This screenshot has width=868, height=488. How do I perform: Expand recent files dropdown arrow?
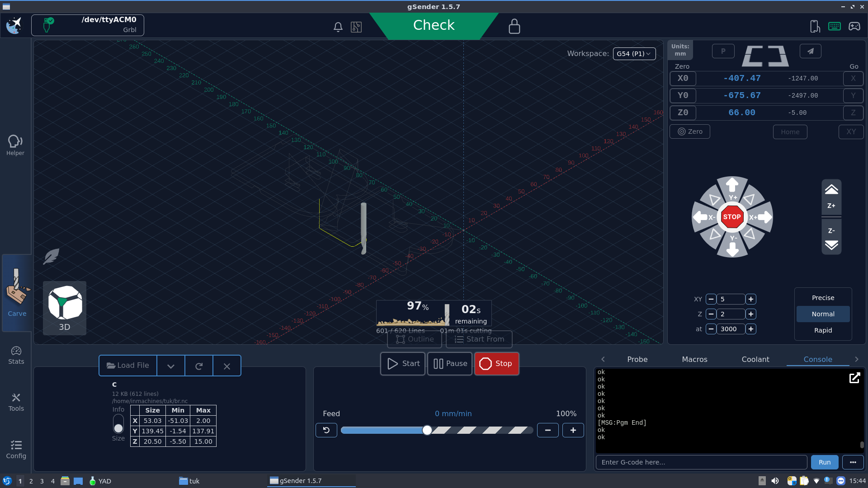pyautogui.click(x=170, y=366)
